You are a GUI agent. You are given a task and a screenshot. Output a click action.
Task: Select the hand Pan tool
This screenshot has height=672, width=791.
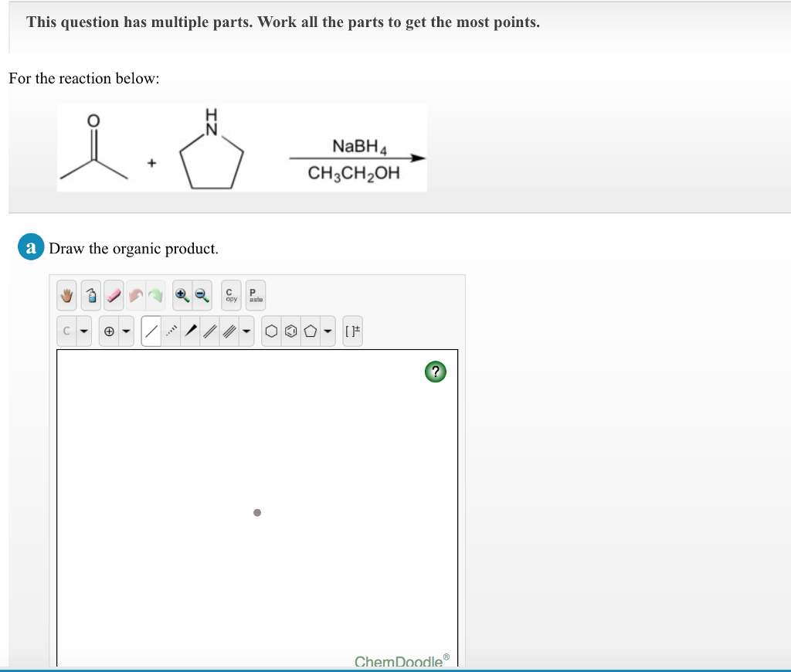pos(66,294)
